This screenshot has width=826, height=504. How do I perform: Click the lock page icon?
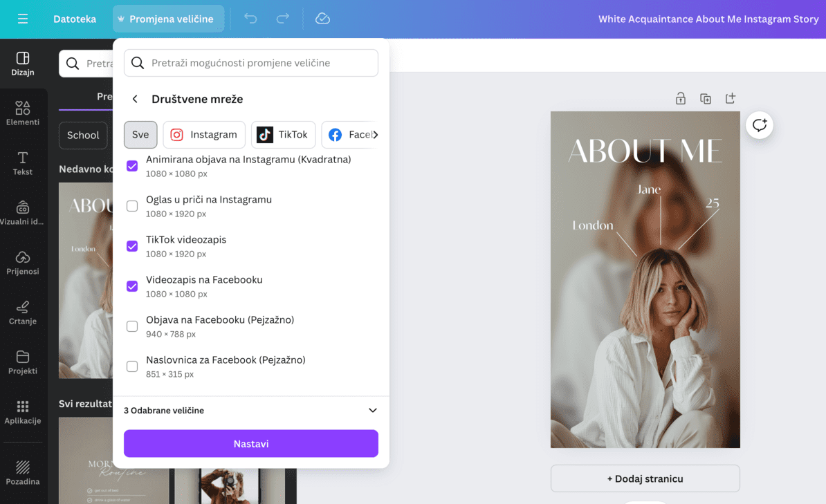[x=681, y=99]
